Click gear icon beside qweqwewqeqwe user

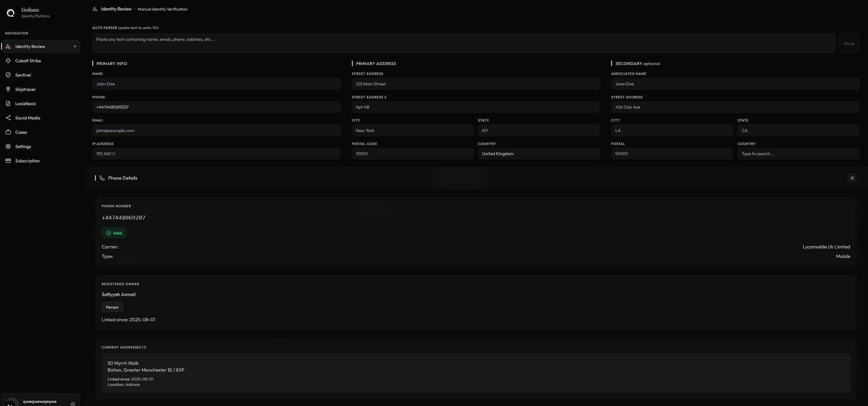(72, 404)
